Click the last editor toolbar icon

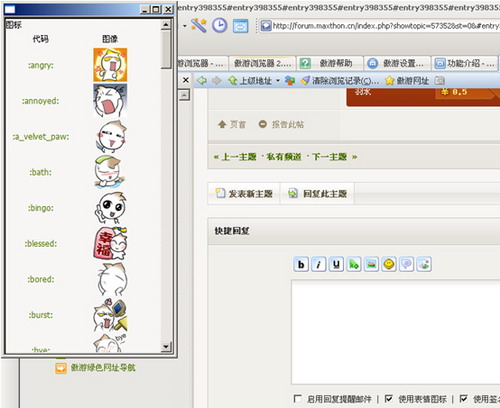424,264
